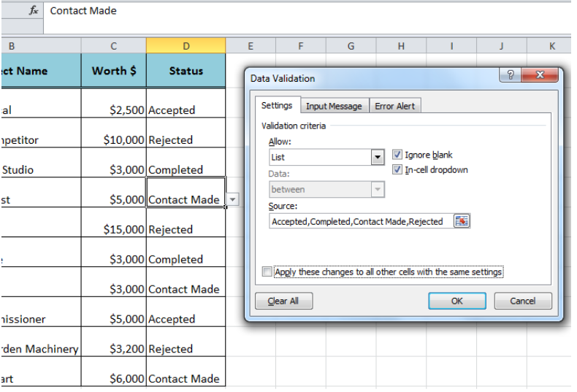The height and width of the screenshot is (392, 577).
Task: Close the Data Validation dialog with X
Action: (x=540, y=75)
